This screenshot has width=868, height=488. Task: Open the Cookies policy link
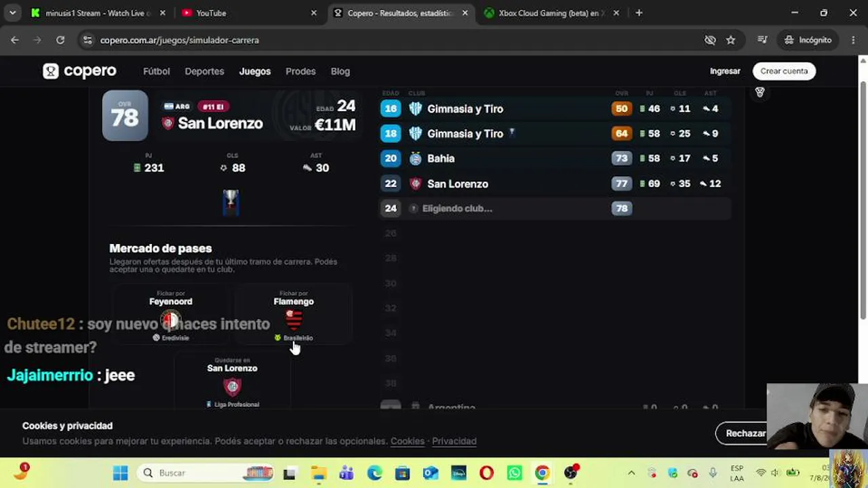point(408,441)
